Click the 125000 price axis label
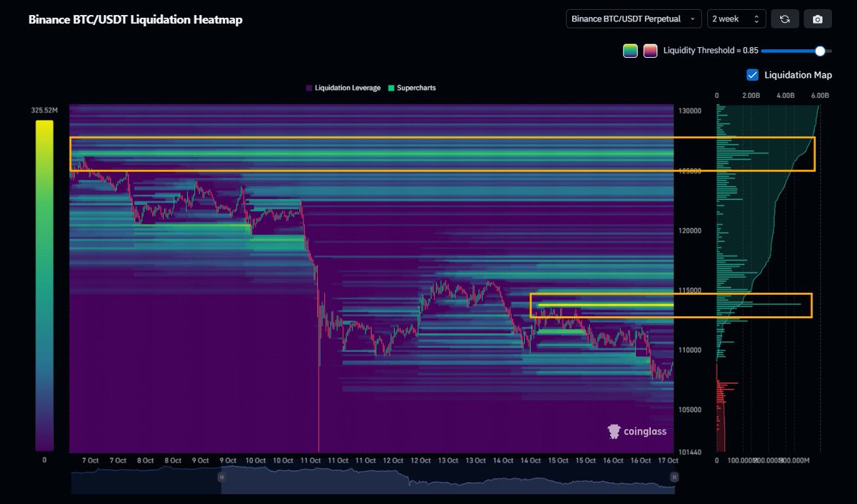The height and width of the screenshot is (504, 857). point(690,171)
